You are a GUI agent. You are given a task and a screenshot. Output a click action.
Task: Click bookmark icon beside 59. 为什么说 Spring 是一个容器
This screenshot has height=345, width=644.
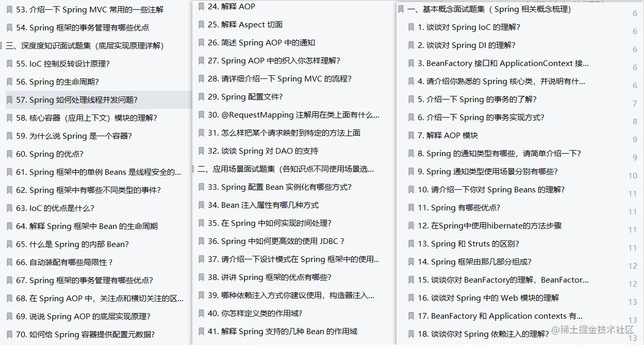pyautogui.click(x=9, y=136)
